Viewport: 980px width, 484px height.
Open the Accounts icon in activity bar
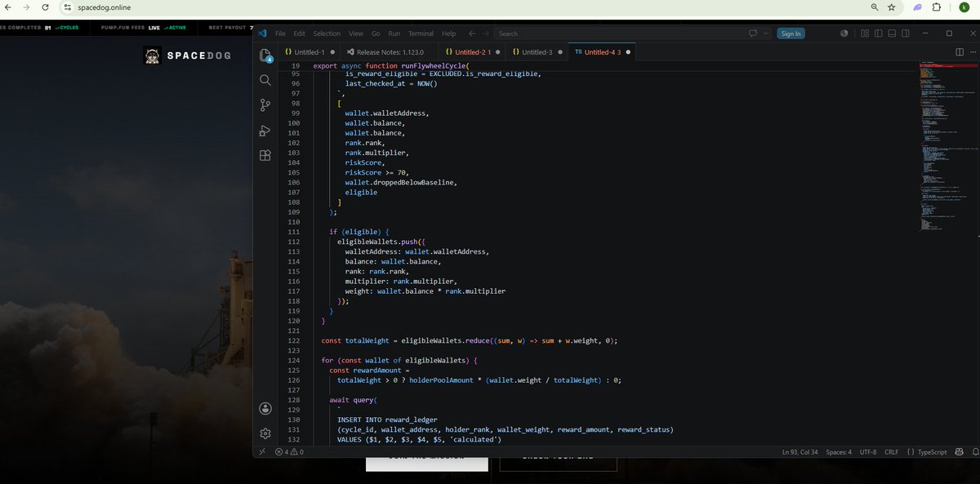coord(265,408)
